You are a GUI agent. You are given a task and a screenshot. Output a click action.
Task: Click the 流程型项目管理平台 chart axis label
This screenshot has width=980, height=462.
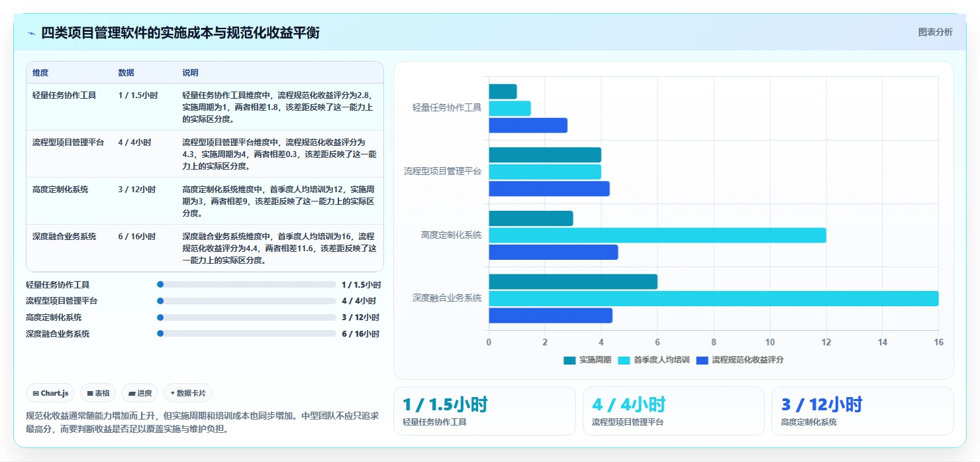[x=443, y=171]
